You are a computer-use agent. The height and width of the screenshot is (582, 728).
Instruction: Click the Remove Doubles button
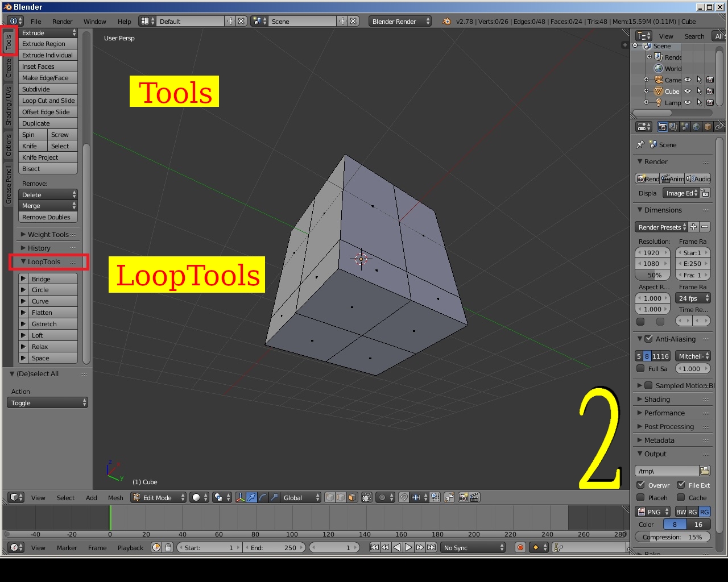pyautogui.click(x=48, y=217)
